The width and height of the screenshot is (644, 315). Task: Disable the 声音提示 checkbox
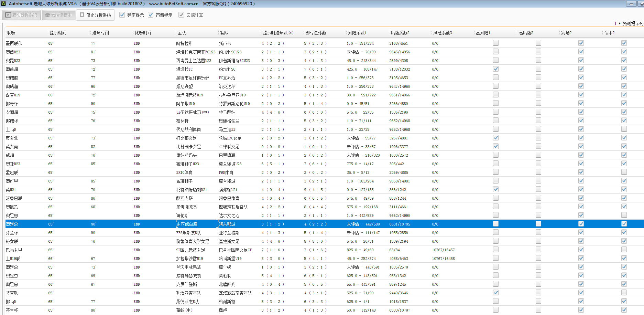[x=151, y=15]
